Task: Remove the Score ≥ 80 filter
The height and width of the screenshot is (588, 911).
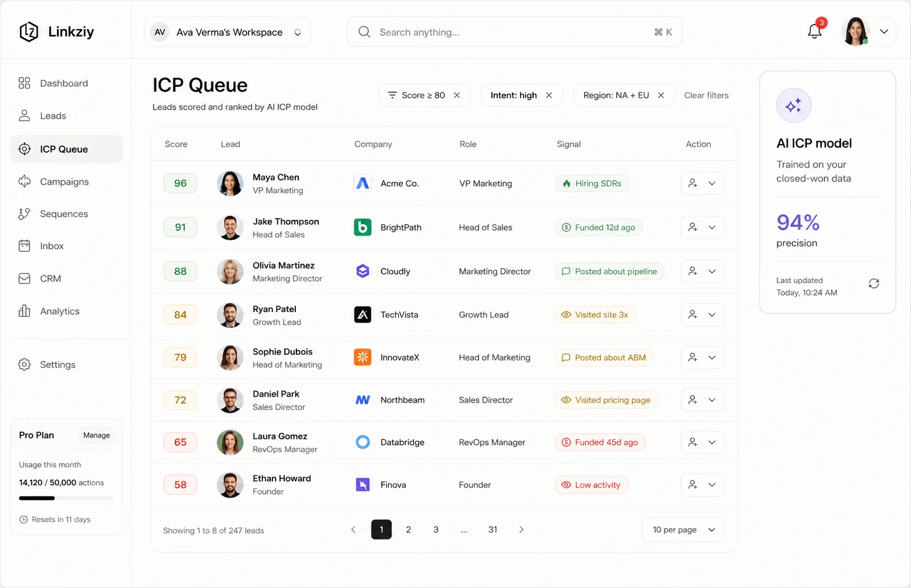Action: 457,95
